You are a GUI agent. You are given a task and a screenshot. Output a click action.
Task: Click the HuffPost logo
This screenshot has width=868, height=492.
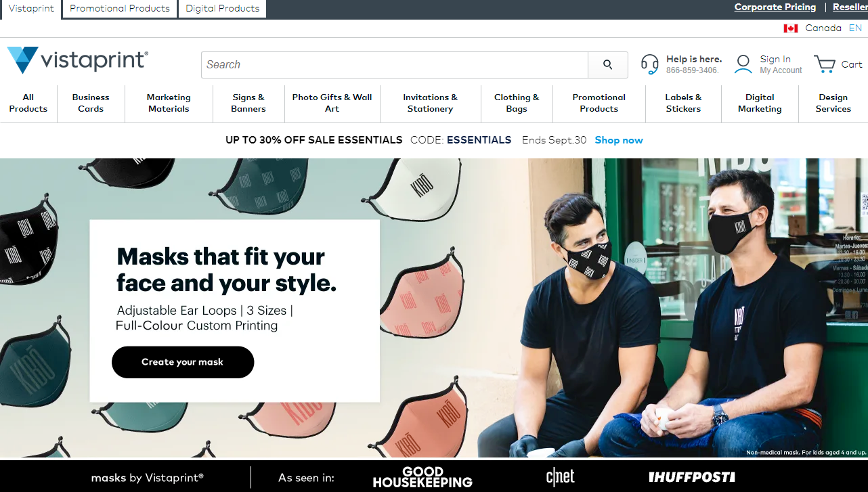tap(691, 477)
